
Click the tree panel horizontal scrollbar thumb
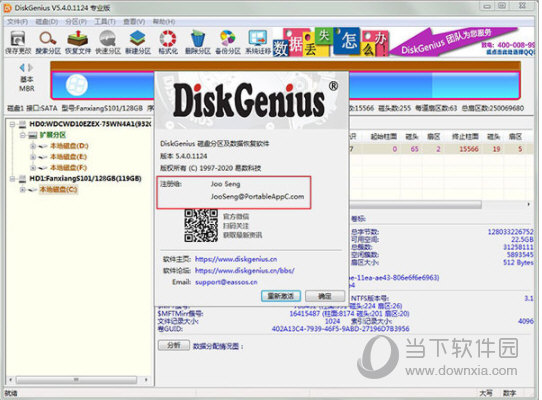[x=76, y=380]
